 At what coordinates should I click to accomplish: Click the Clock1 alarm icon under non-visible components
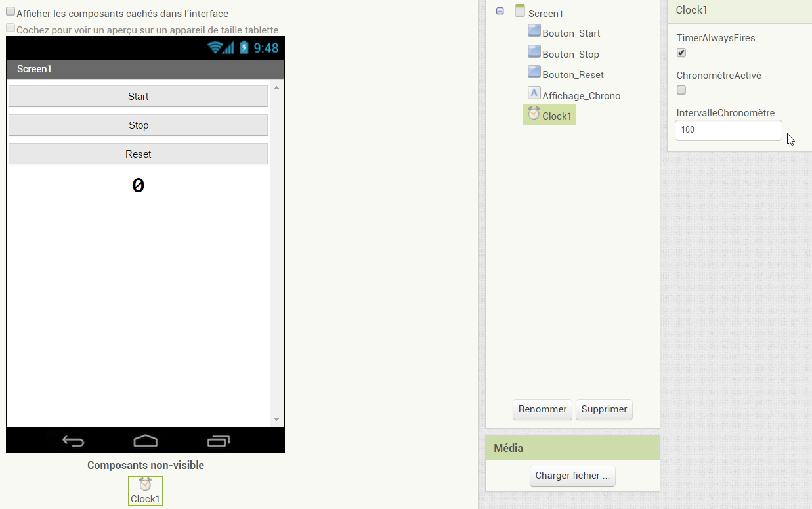[145, 485]
